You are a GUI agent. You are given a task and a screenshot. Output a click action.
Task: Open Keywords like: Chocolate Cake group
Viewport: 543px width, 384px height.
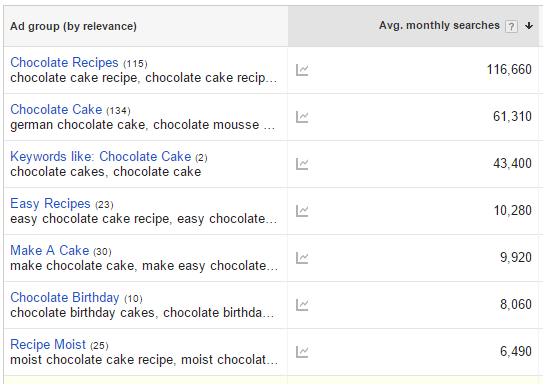click(x=100, y=157)
